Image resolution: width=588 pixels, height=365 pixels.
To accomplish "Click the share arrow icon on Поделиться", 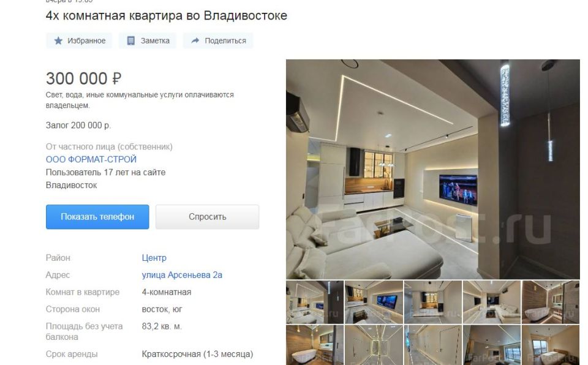I will coord(195,40).
